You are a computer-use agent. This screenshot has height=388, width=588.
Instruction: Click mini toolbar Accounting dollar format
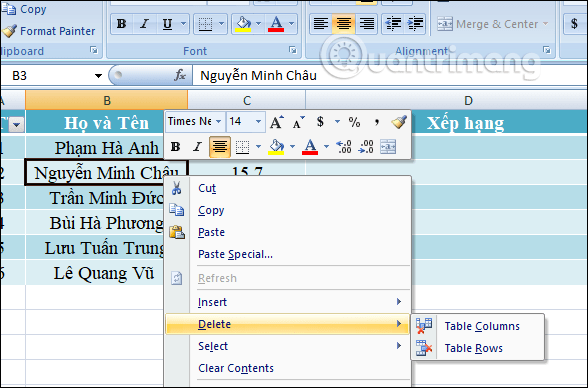[320, 121]
